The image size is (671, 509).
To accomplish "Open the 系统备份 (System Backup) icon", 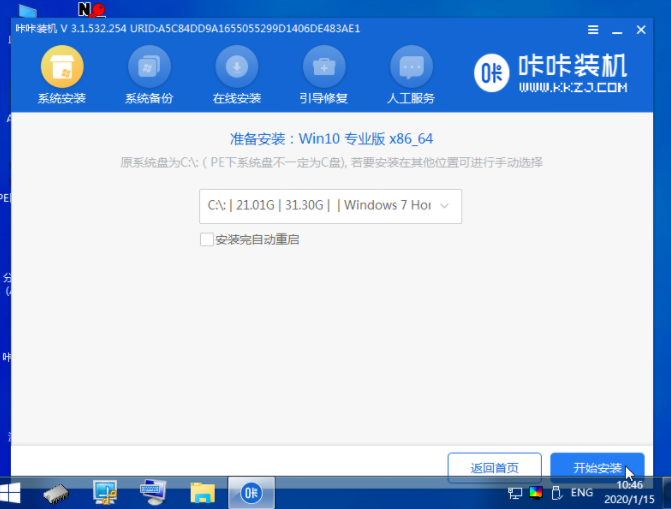I will click(149, 68).
